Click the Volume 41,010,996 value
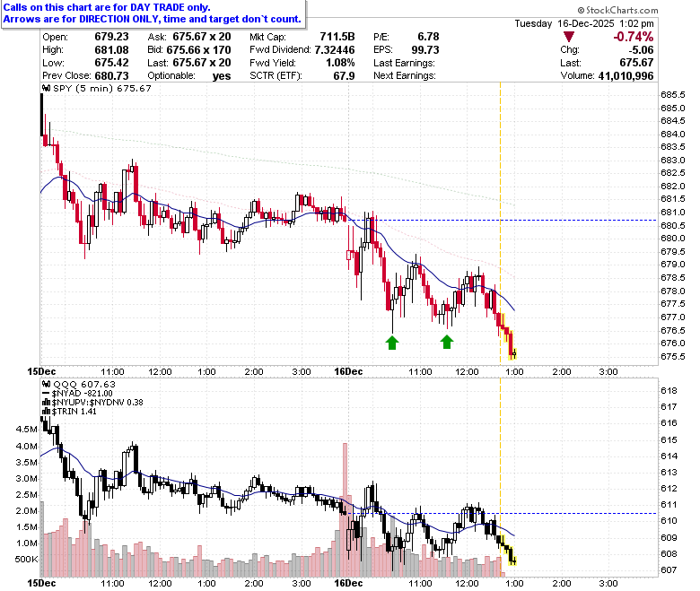Screen dimensions: 700x591 click(x=626, y=76)
